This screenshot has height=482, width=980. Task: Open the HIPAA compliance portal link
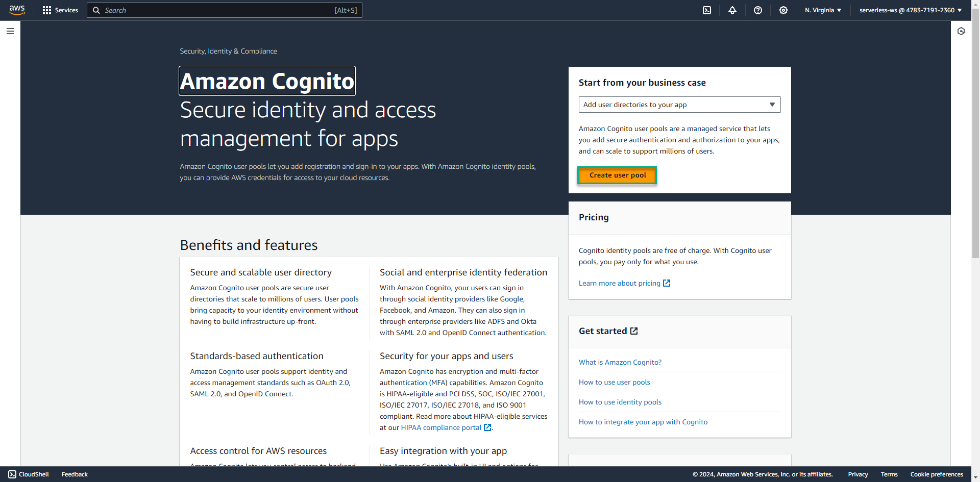point(441,427)
